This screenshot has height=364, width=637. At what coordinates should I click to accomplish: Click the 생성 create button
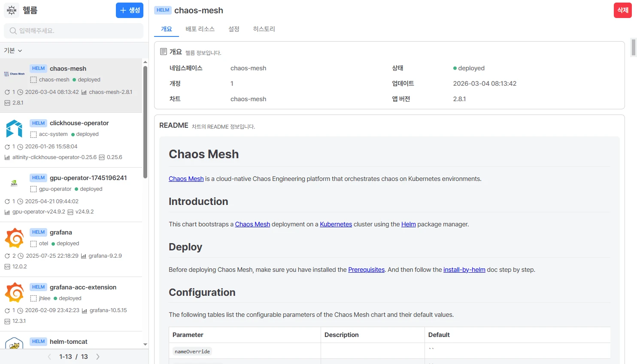[x=130, y=10]
